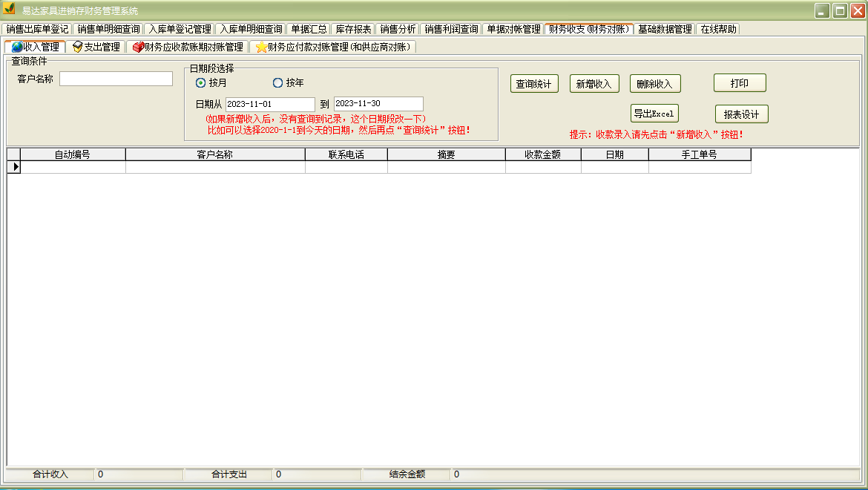The image size is (868, 490).
Task: Click the 删除收入 button
Action: point(654,84)
